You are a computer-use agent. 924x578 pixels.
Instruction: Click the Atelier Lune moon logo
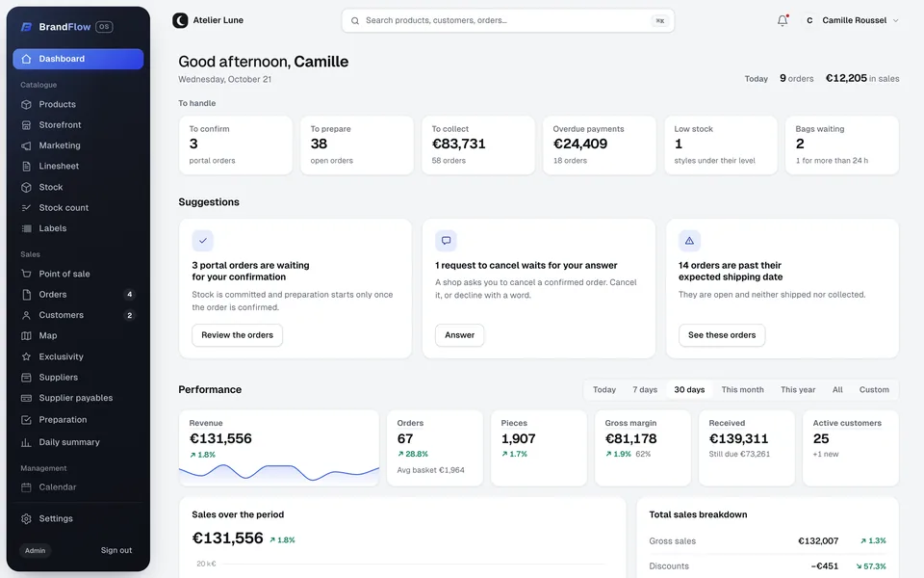(180, 20)
